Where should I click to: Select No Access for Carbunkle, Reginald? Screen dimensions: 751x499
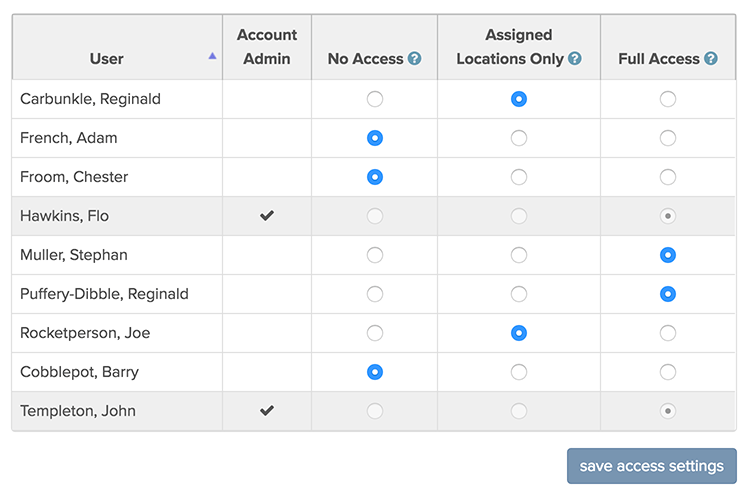(x=375, y=99)
